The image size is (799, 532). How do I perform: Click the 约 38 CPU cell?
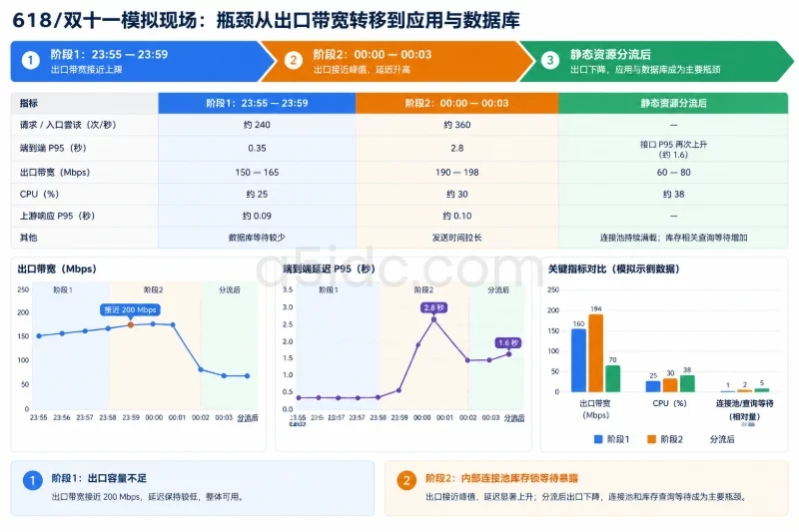tap(673, 194)
